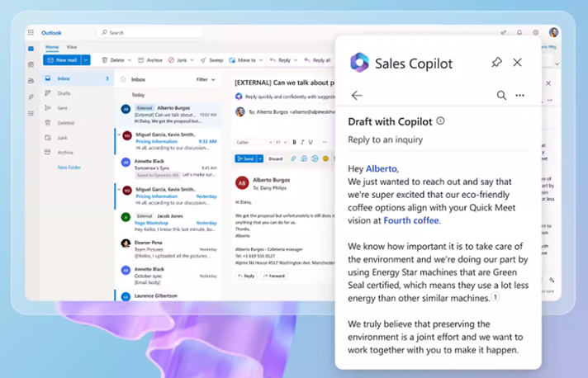The height and width of the screenshot is (378, 588).
Task: Open the Calibri font dropdown
Action: [254, 142]
